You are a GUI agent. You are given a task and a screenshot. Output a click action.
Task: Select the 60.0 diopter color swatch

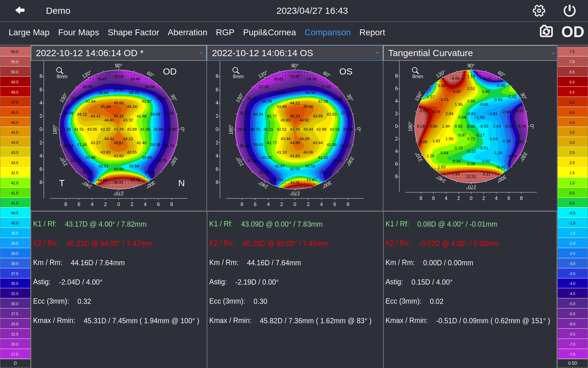coord(15,52)
